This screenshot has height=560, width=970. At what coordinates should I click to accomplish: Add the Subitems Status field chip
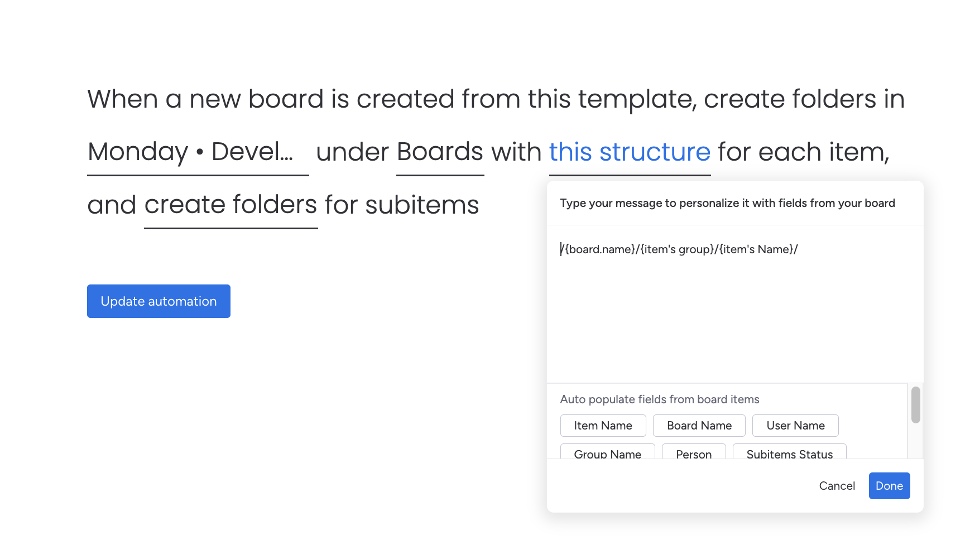(789, 452)
